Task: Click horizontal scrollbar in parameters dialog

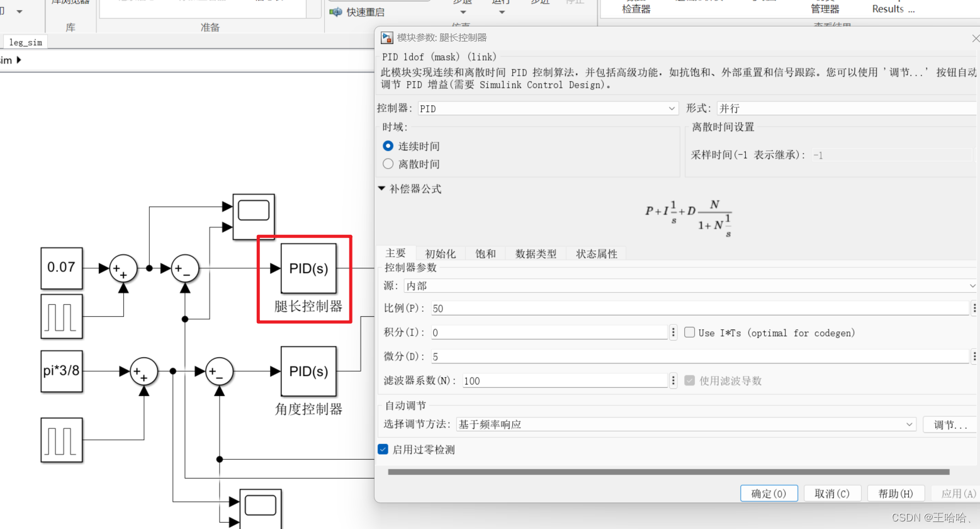Action: (668, 472)
